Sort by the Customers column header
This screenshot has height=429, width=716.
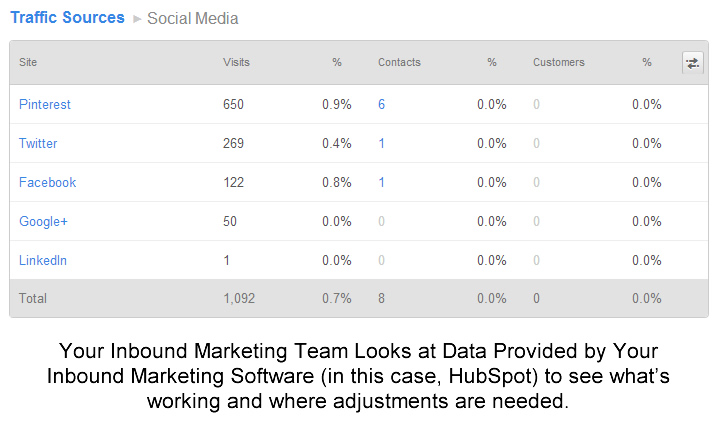click(x=558, y=62)
